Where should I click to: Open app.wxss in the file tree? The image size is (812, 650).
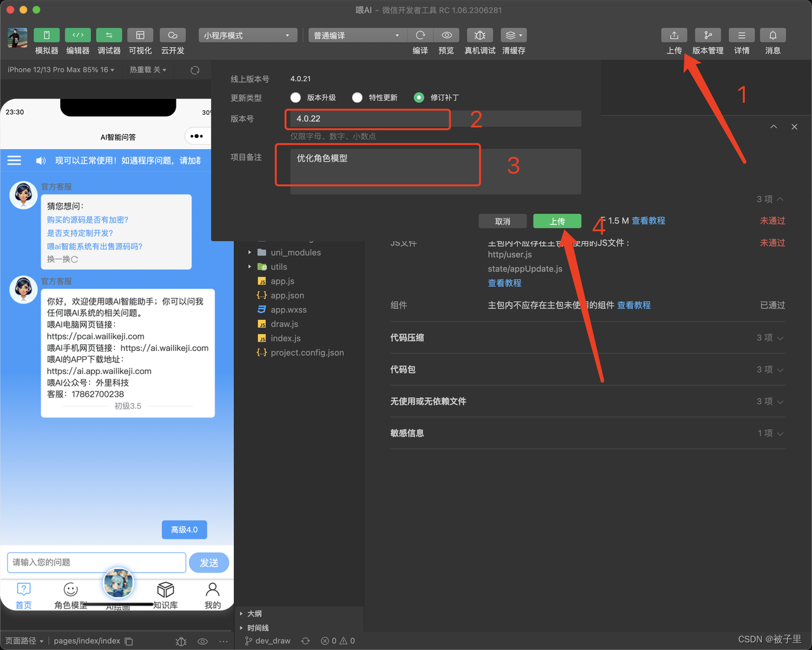289,310
